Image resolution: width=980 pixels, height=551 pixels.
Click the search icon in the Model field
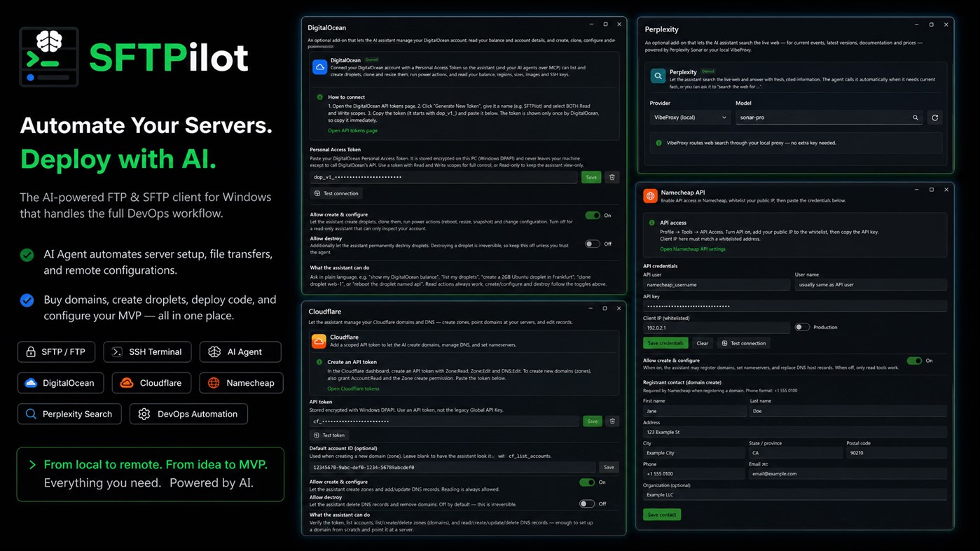click(915, 118)
